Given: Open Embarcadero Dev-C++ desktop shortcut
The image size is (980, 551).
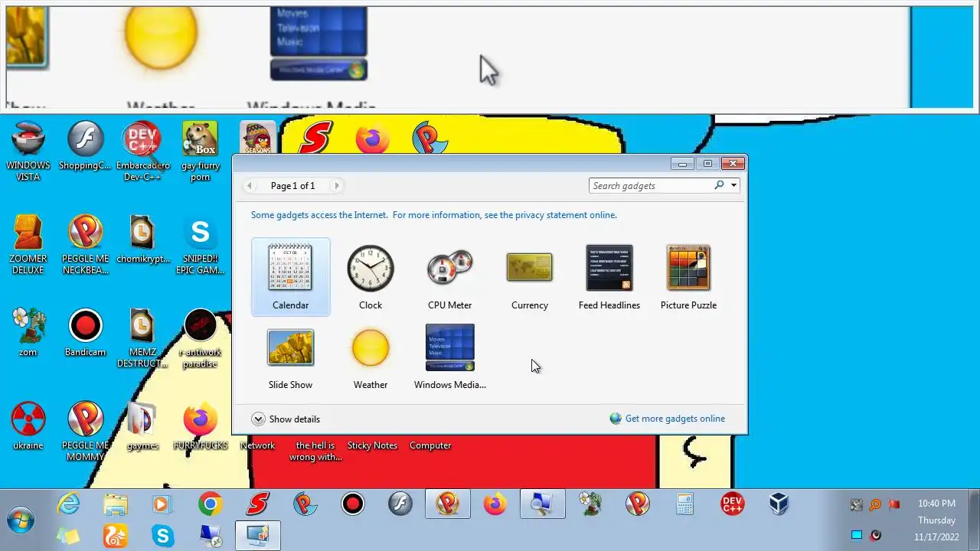Looking at the screenshot, I should (x=142, y=152).
